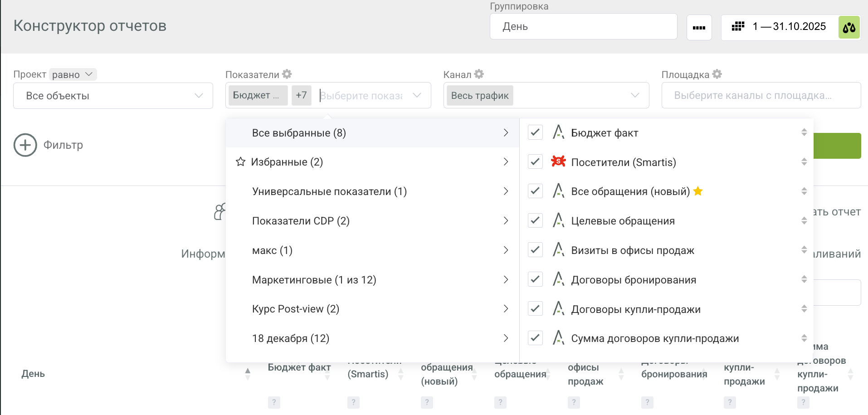
Task: Click the Визиты в офисы продаж metric label
Action: 633,250
